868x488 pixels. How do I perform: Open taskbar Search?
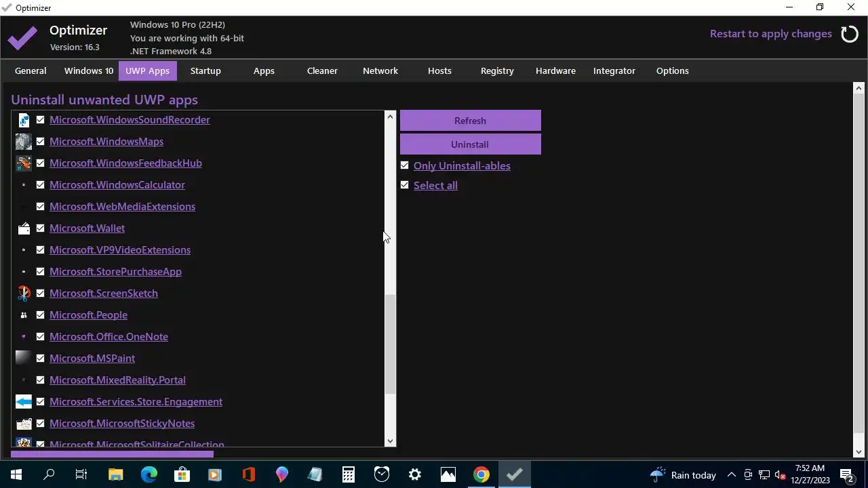(x=49, y=474)
